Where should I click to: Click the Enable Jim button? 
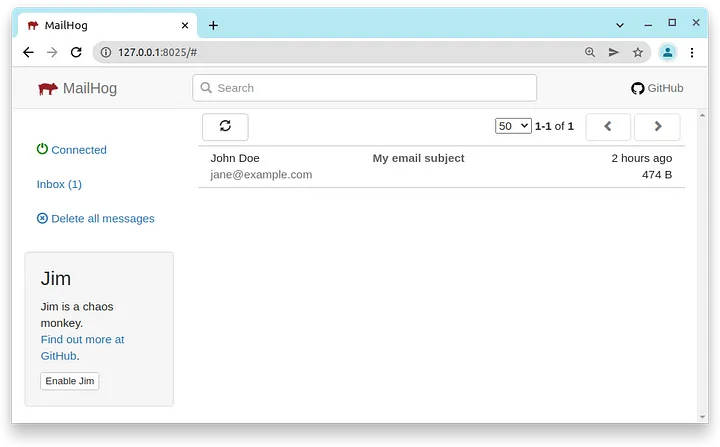click(70, 381)
